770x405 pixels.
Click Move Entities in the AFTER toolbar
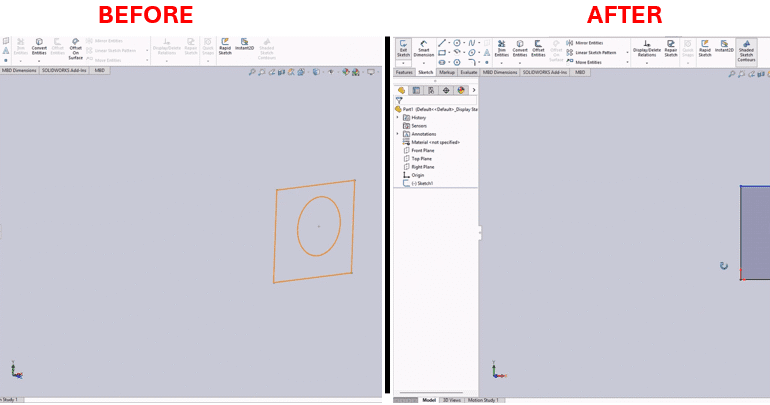[583, 62]
